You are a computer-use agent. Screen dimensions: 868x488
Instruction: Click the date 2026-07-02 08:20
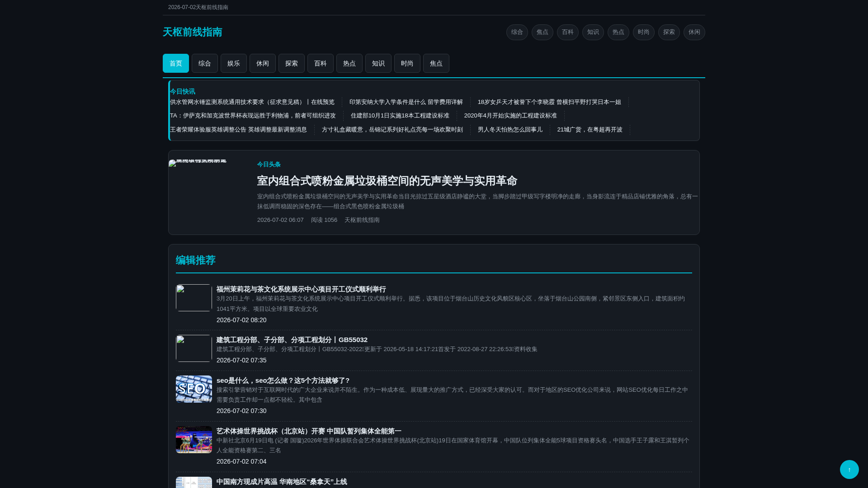click(x=241, y=320)
